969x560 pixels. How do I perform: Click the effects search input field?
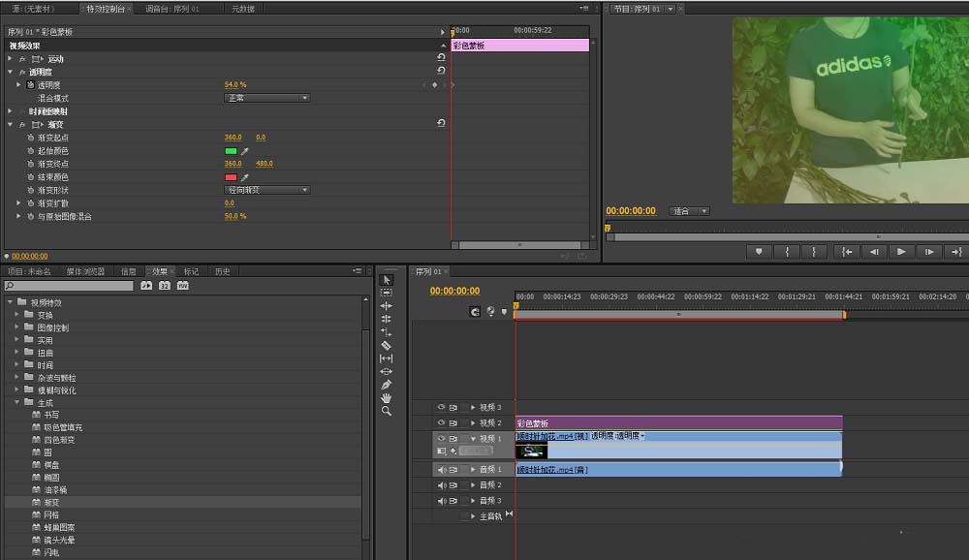pyautogui.click(x=70, y=286)
